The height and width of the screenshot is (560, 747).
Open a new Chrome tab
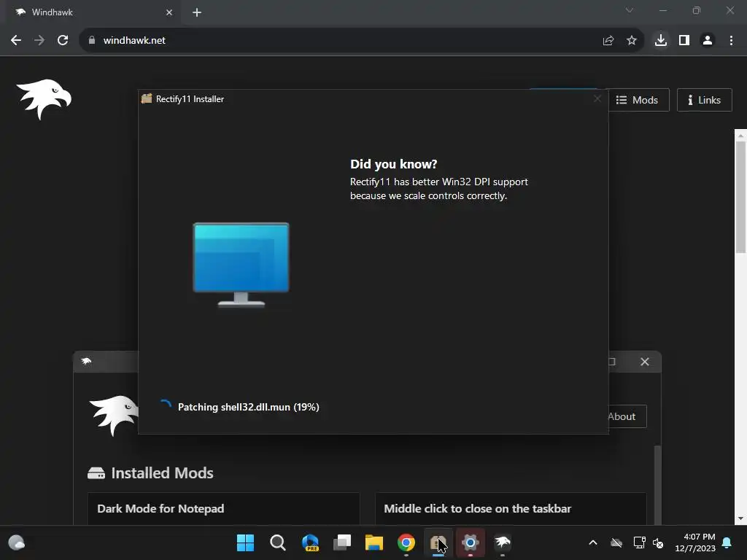coord(197,12)
